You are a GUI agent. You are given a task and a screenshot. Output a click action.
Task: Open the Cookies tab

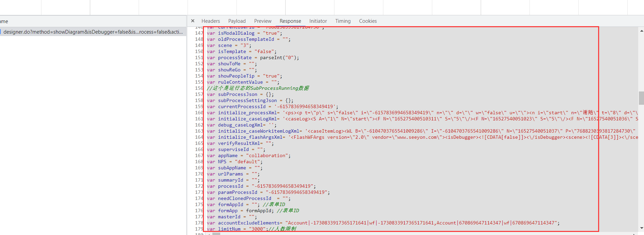[368, 21]
